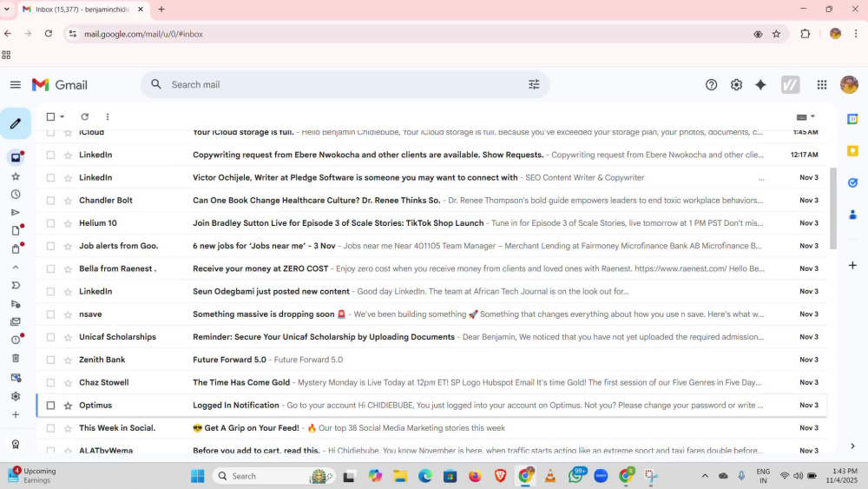Open Chrome tab search dropdown

(7, 9)
